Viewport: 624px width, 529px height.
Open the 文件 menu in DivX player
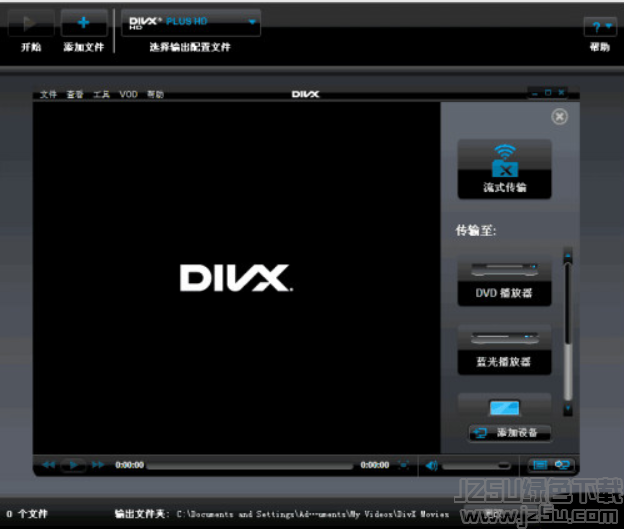[x=48, y=94]
